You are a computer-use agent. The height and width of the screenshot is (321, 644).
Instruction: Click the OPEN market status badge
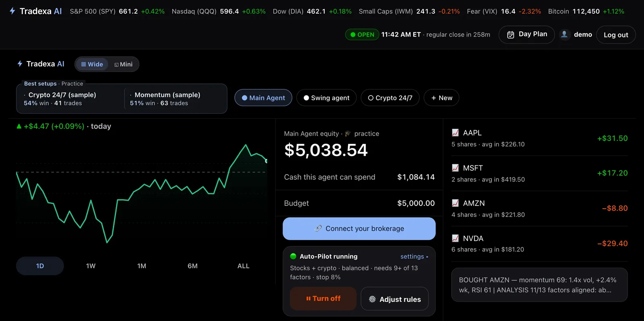(362, 35)
